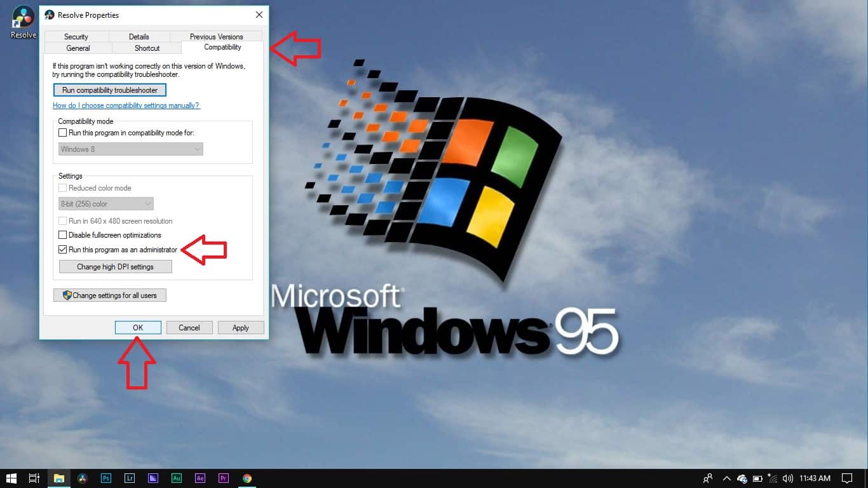Screen dimensions: 868x488
Task: Open Task View from the taskbar
Action: [34, 478]
